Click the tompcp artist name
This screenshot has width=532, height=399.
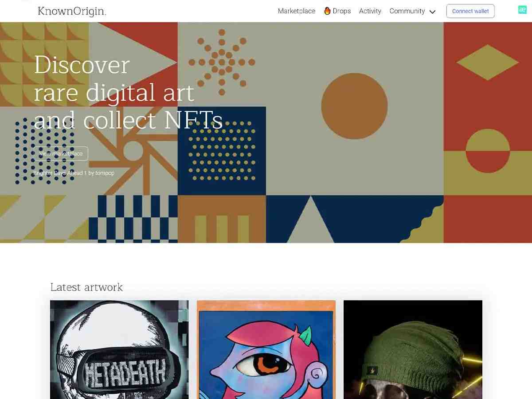point(105,173)
